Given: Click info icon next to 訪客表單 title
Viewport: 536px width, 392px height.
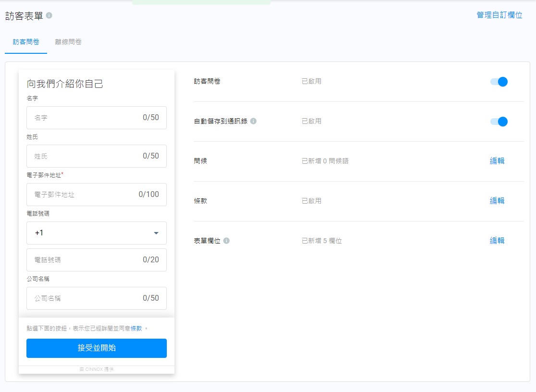Looking at the screenshot, I should [x=49, y=15].
